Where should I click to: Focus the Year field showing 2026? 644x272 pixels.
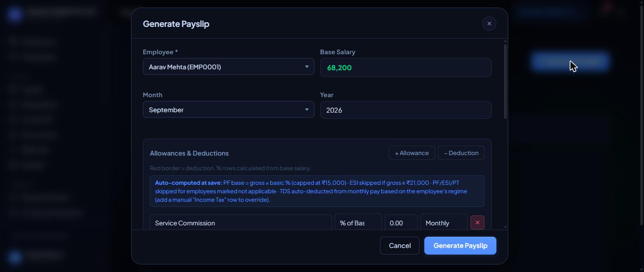406,110
